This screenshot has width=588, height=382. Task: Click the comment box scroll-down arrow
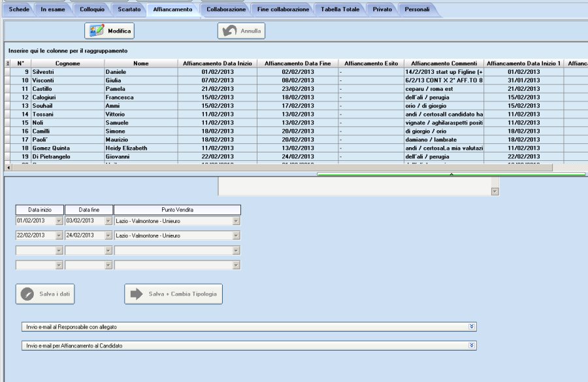pyautogui.click(x=495, y=192)
